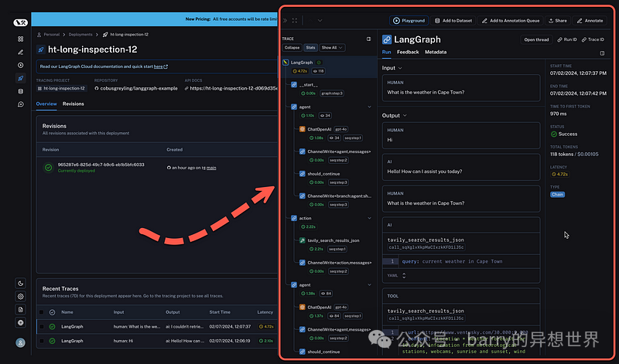Open the document icon in sidebar bottom
Viewport: 619px width, 364px height.
pyautogui.click(x=21, y=309)
